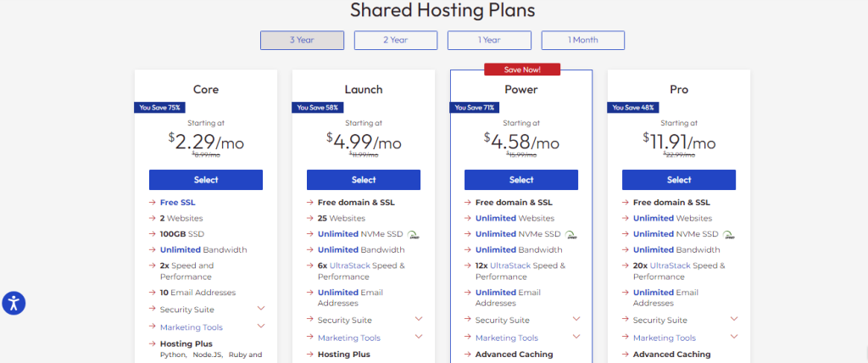Select the Pro hosting plan
Screen dimensions: 868x363
(x=679, y=180)
